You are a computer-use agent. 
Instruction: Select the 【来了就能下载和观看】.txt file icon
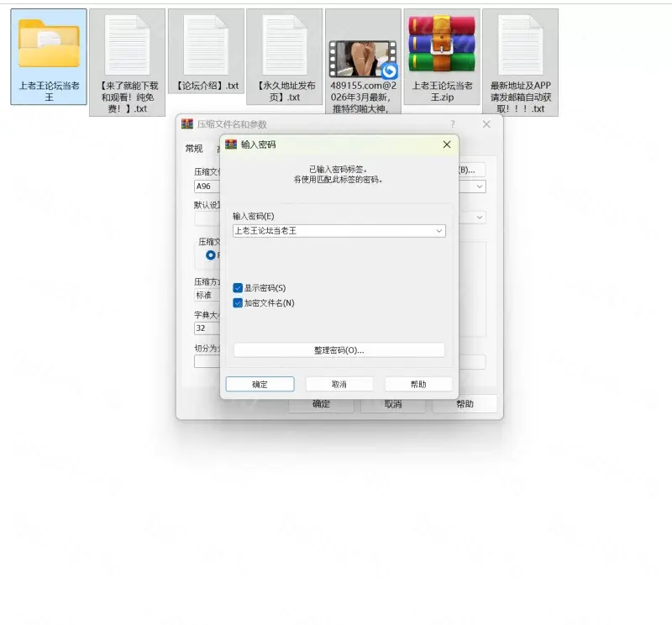point(127,45)
